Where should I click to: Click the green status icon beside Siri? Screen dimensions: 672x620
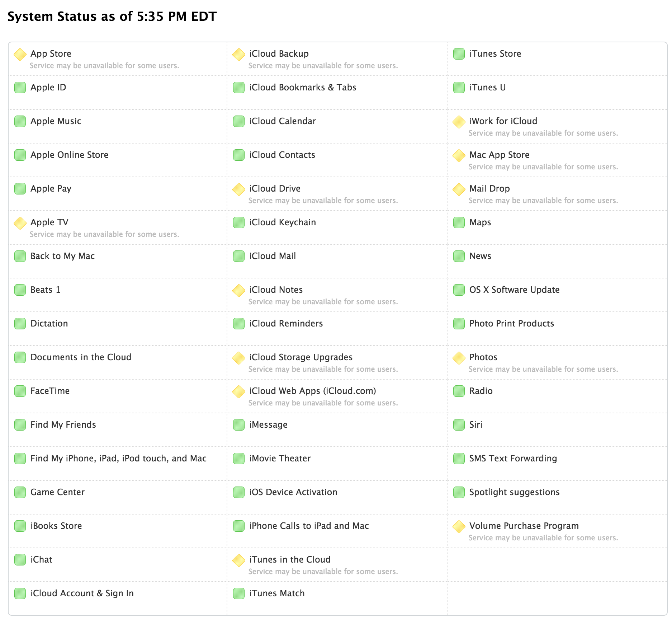click(x=459, y=425)
